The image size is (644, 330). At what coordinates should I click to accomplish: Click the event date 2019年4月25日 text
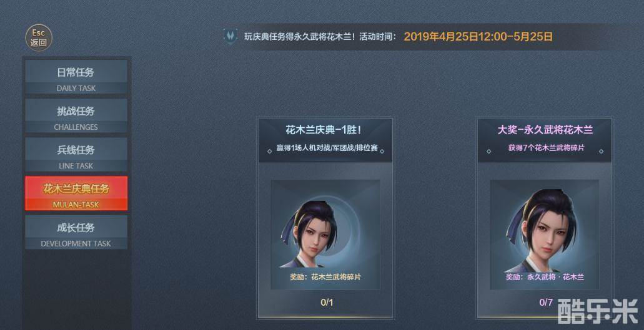point(442,36)
